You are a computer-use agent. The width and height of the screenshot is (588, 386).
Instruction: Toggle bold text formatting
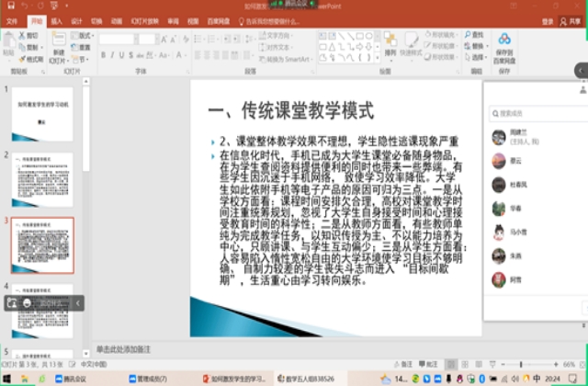tap(104, 55)
